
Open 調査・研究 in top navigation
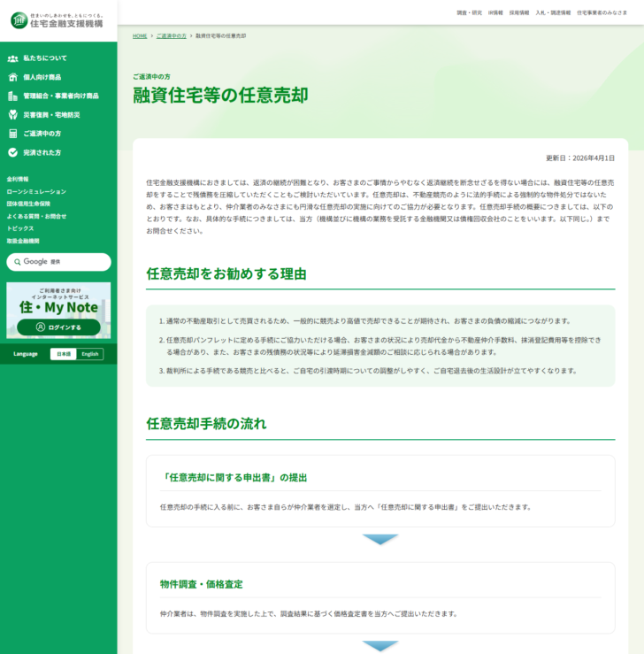(x=470, y=13)
